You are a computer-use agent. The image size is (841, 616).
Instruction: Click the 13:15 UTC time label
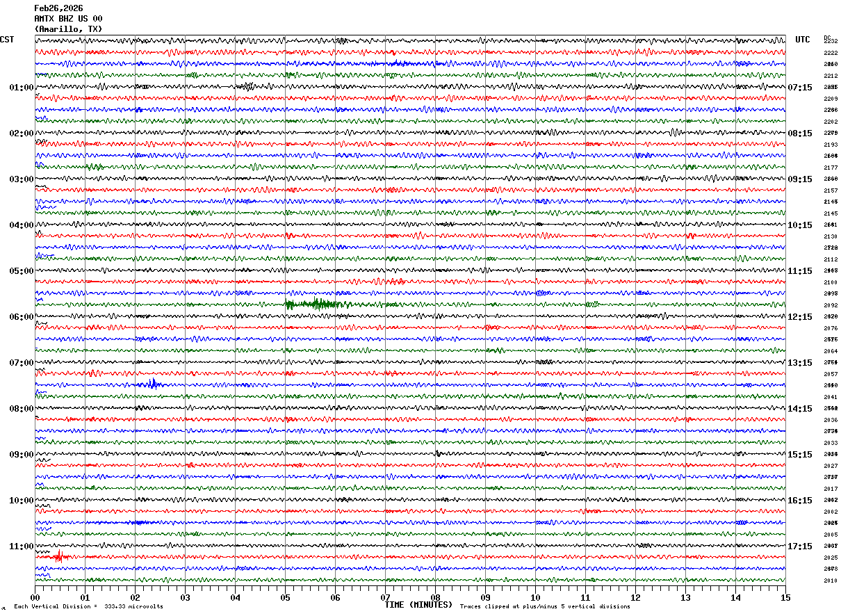(799, 363)
